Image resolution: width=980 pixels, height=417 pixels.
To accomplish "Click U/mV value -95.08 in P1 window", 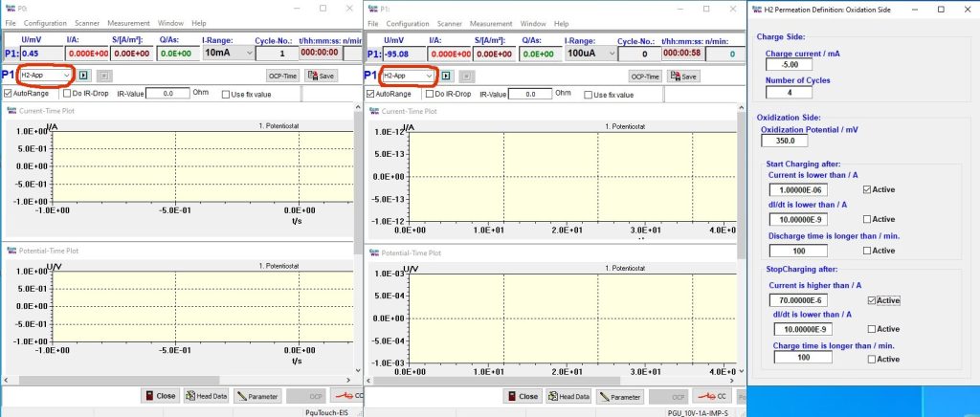I will point(406,54).
